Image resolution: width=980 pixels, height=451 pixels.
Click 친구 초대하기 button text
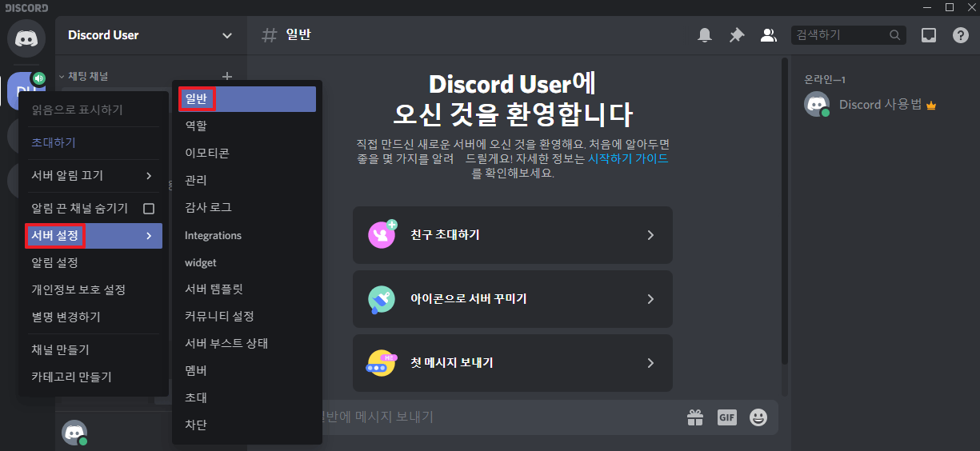click(445, 235)
